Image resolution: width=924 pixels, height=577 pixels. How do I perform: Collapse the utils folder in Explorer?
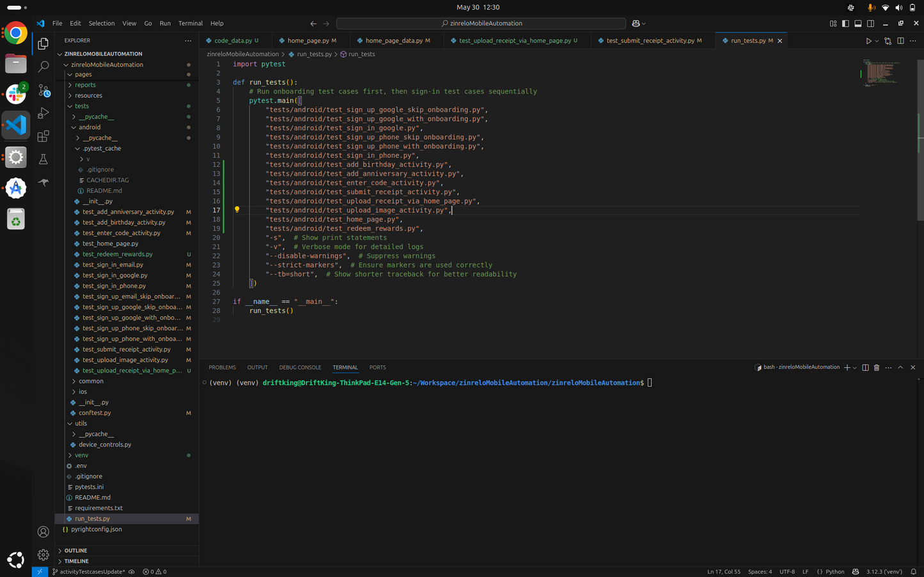[81, 423]
